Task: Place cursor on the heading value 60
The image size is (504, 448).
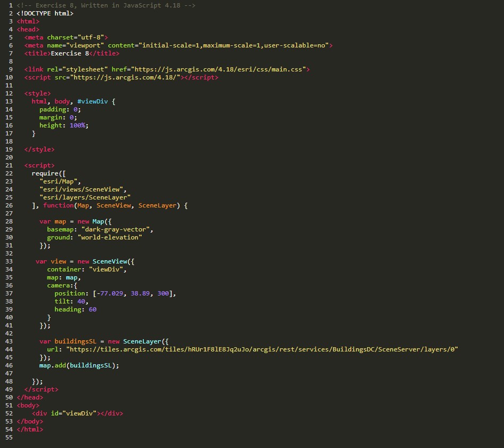Action: pyautogui.click(x=93, y=309)
